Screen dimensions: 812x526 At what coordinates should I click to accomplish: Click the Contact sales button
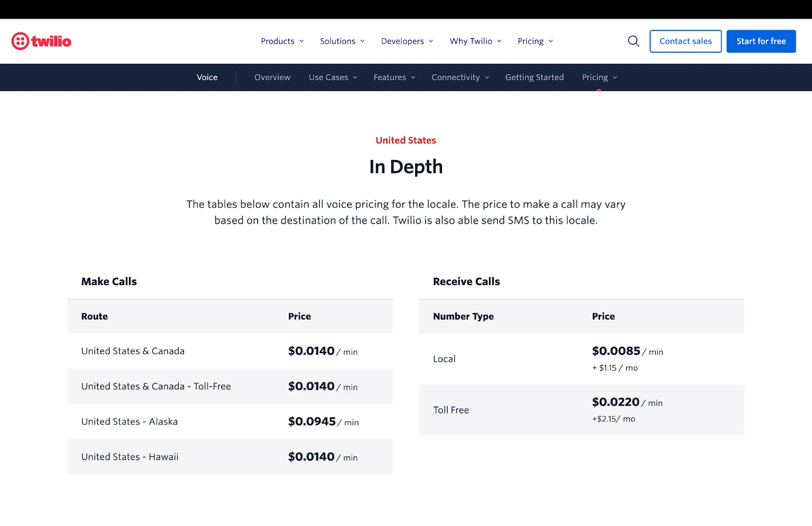point(686,41)
